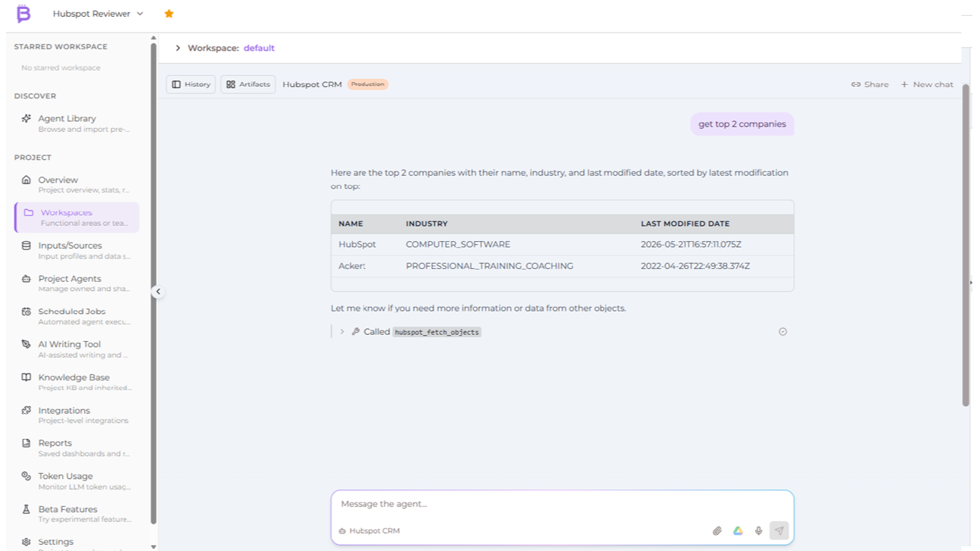Click the Share link button
The width and height of the screenshot is (980, 551).
pos(869,84)
